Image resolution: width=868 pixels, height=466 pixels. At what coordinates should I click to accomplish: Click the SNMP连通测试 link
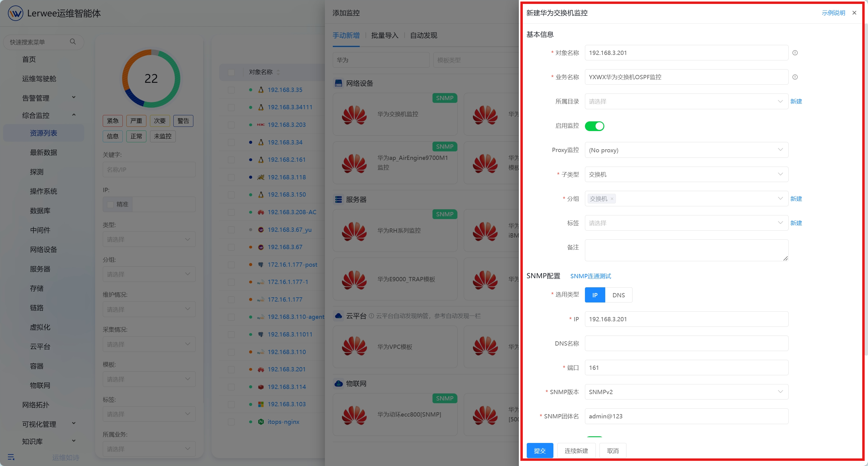(590, 276)
